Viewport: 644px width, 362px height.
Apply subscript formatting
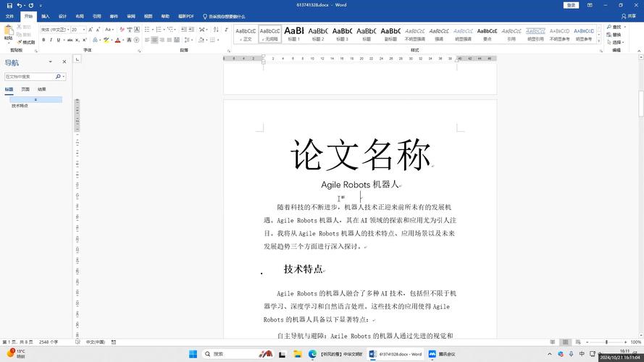(78, 40)
